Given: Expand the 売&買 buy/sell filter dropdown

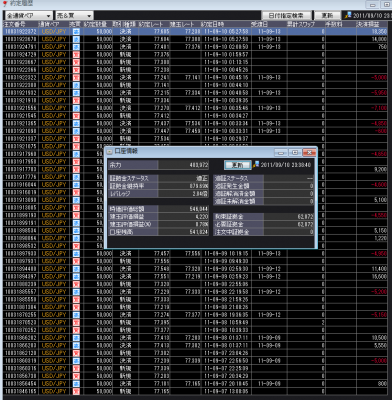Looking at the screenshot, I should [74, 16].
